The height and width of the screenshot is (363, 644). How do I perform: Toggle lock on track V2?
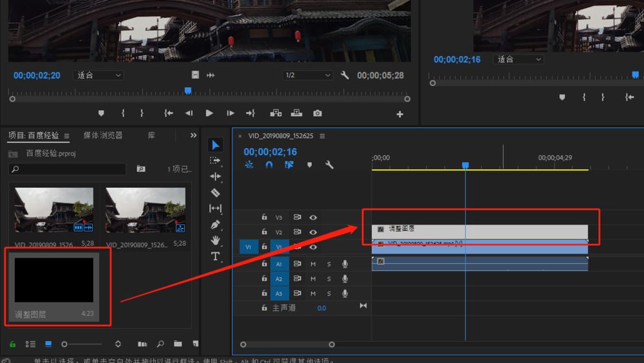click(264, 232)
